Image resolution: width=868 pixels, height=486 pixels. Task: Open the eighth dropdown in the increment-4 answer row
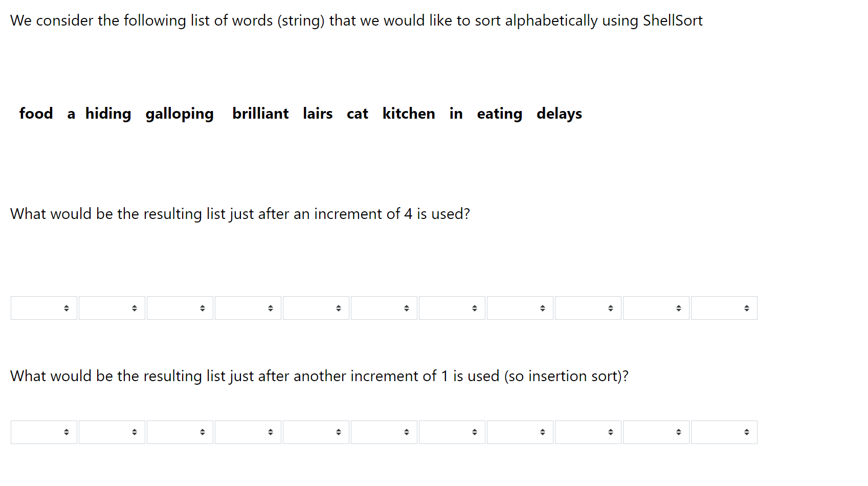coord(520,308)
